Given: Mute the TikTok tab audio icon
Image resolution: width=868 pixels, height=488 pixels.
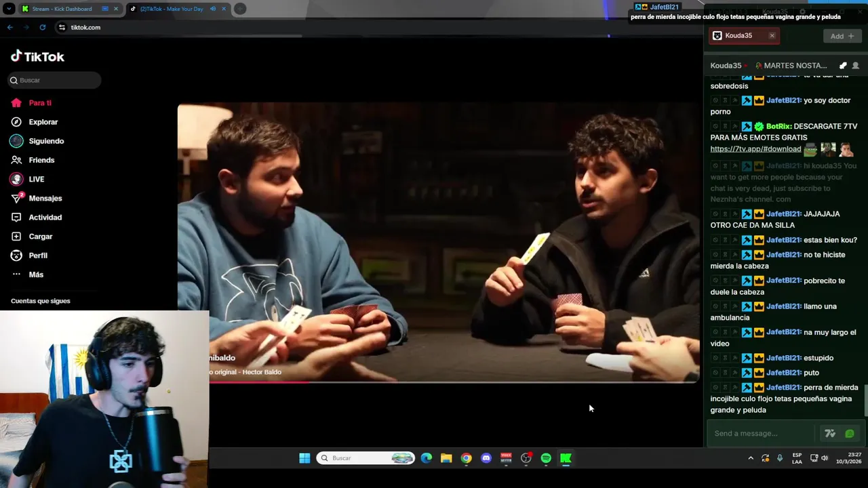Looking at the screenshot, I should 213,9.
